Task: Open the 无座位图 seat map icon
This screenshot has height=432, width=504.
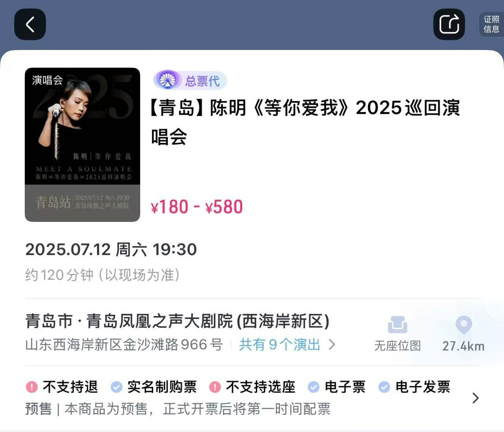Action: click(x=397, y=325)
